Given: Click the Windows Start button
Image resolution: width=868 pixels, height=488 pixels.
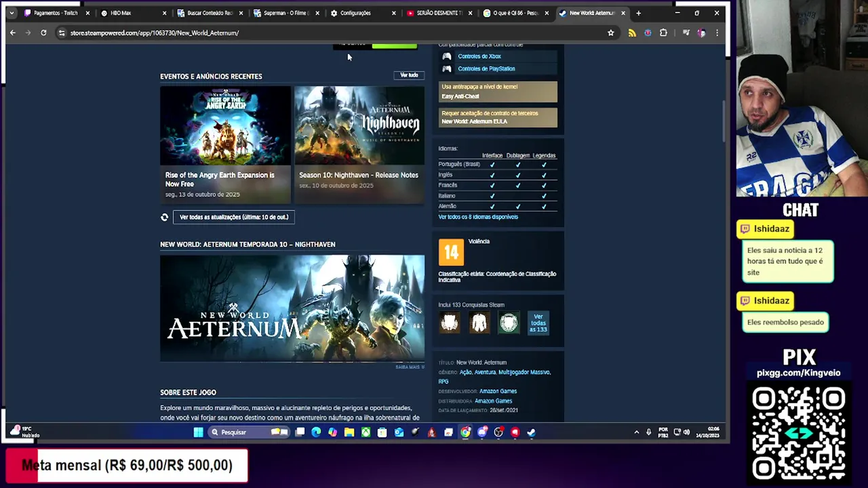Looking at the screenshot, I should pyautogui.click(x=199, y=432).
